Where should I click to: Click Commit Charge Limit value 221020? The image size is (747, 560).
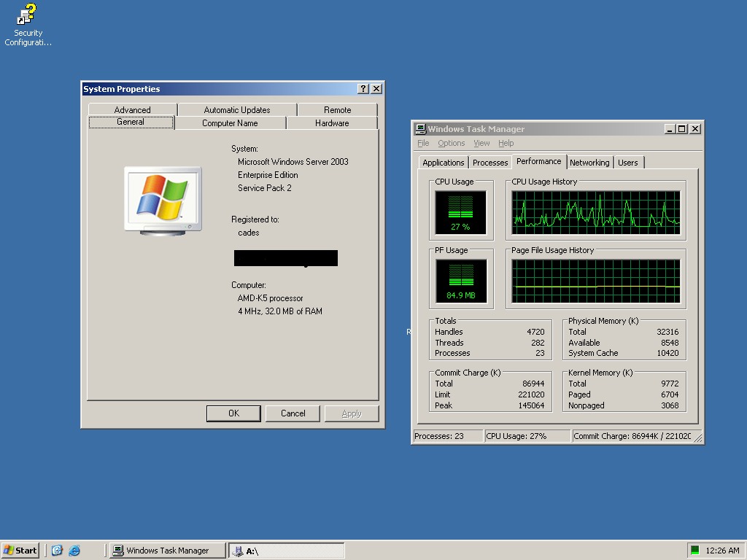531,394
